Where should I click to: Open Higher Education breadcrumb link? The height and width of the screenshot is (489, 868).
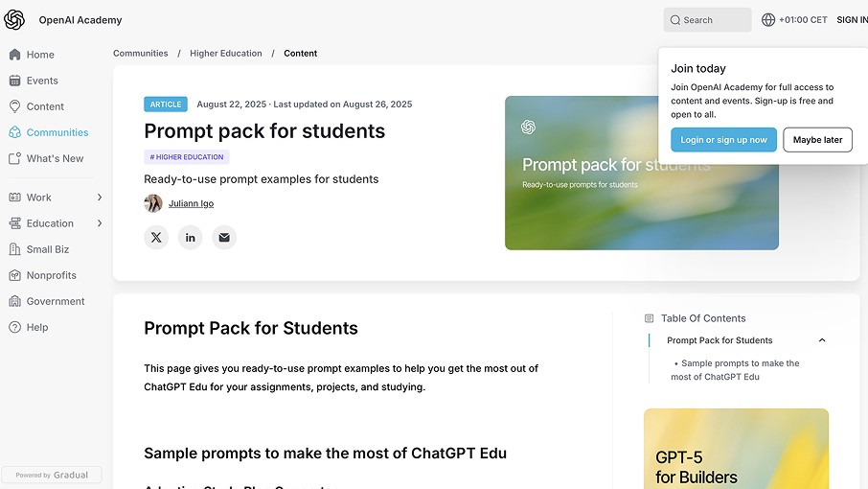(226, 53)
